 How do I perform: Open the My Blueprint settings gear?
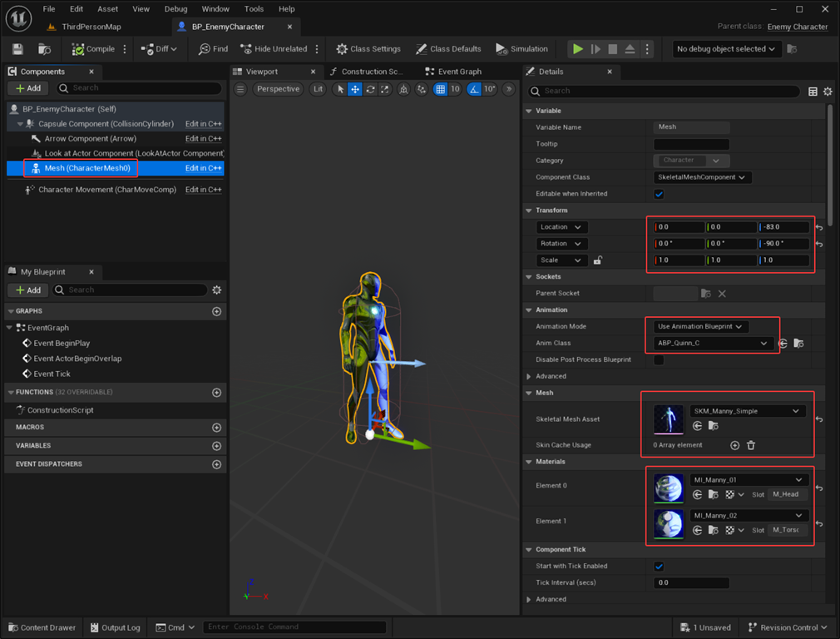[217, 290]
